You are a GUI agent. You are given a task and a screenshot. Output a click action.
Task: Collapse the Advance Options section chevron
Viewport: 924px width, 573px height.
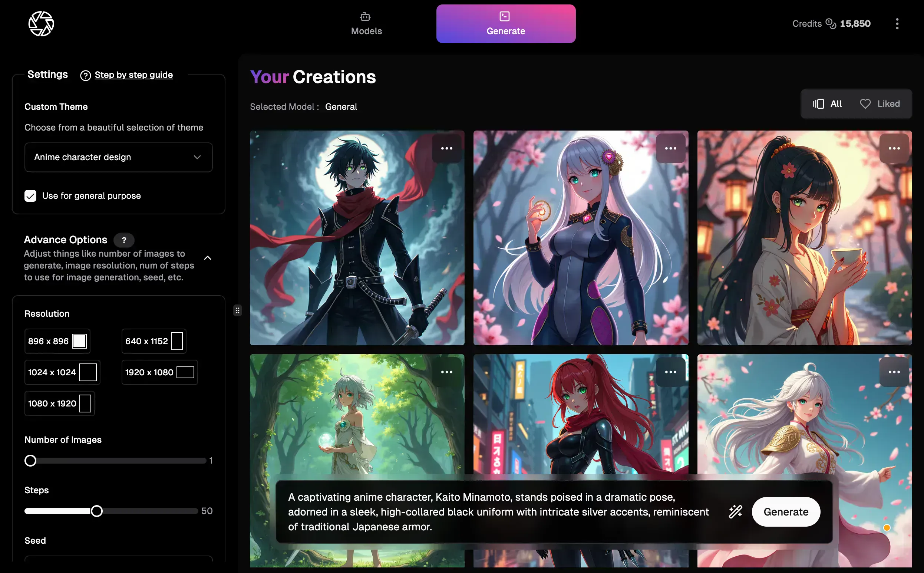[208, 258]
